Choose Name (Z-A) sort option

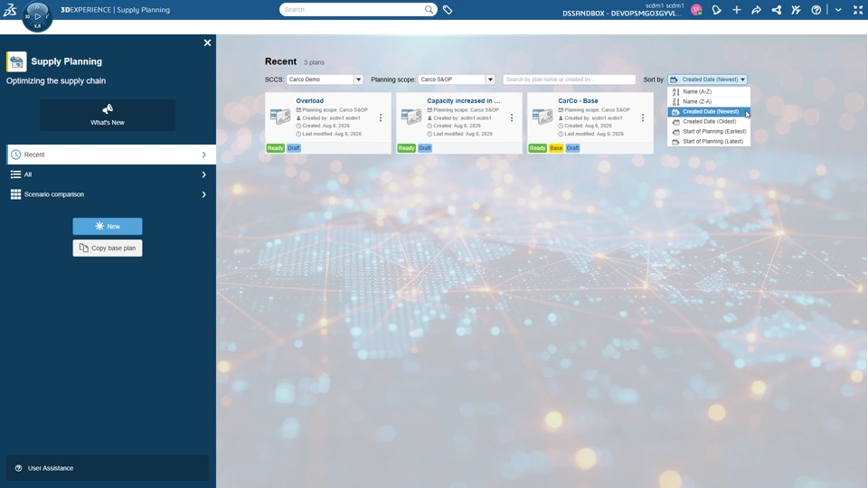[x=709, y=102]
